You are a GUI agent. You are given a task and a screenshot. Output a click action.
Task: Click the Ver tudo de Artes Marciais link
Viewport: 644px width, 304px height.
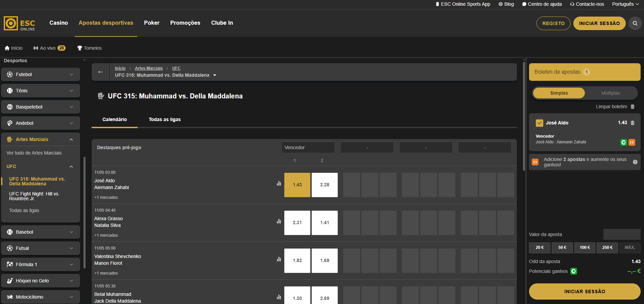(x=34, y=153)
